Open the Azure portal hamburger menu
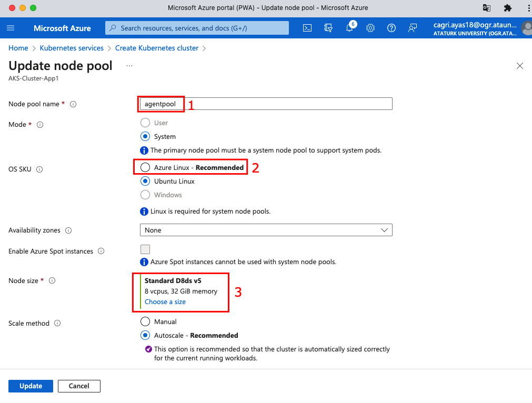Viewport: 532px width, 403px height. pyautogui.click(x=11, y=28)
